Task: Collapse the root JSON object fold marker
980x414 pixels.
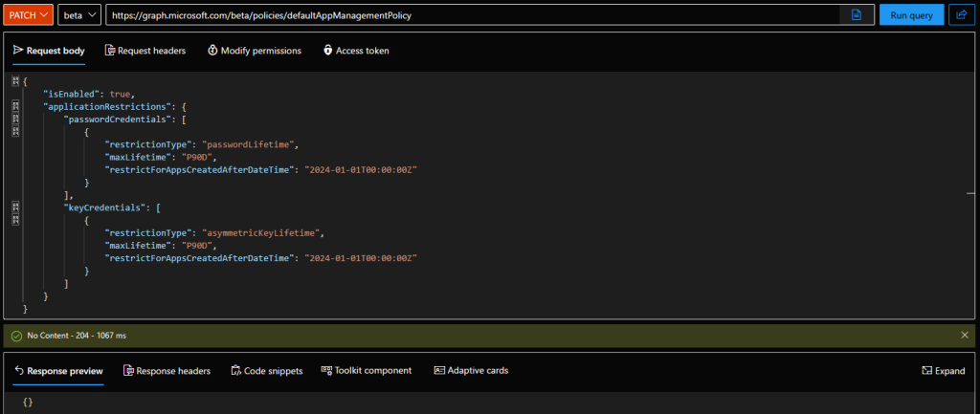Action: pyautogui.click(x=15, y=81)
